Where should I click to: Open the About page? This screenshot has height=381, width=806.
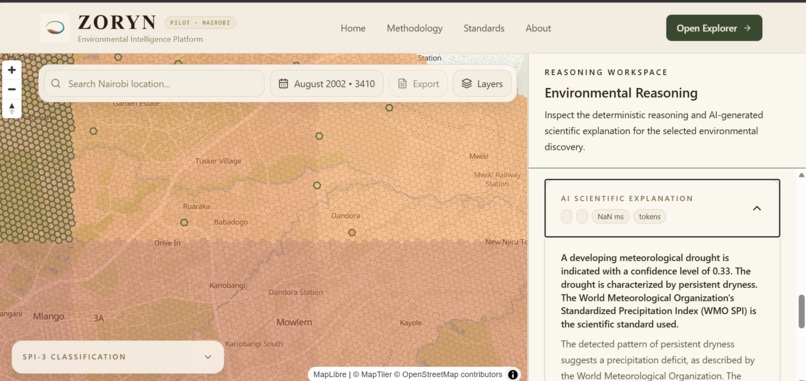coord(538,28)
